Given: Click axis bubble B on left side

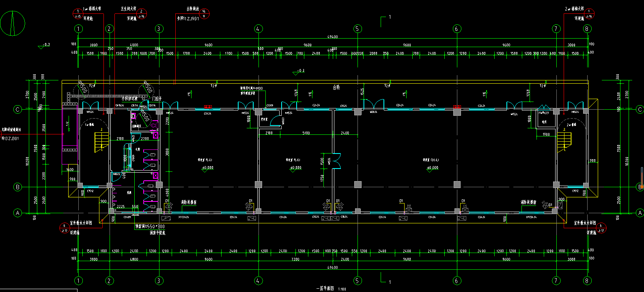Looking at the screenshot, I should pyautogui.click(x=17, y=187).
